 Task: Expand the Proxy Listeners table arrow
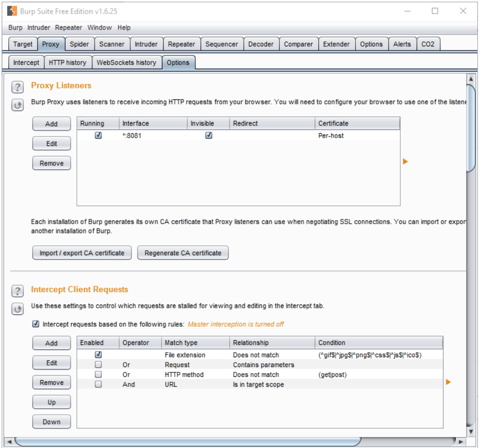click(405, 162)
